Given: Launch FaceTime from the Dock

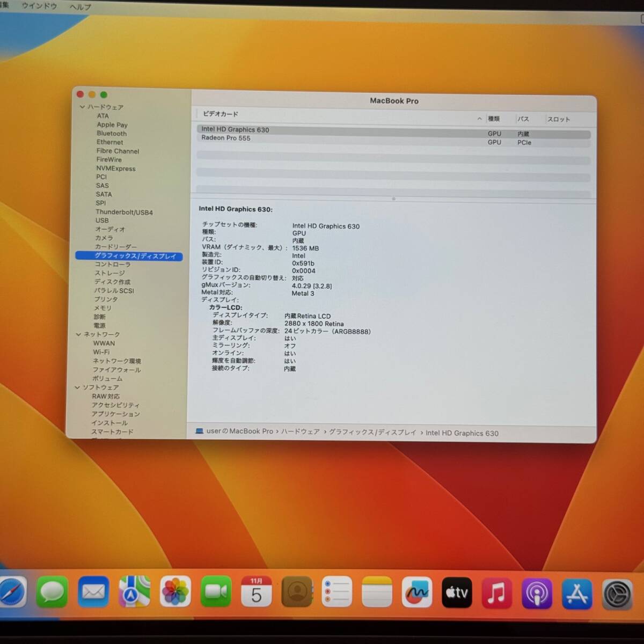Looking at the screenshot, I should (216, 592).
